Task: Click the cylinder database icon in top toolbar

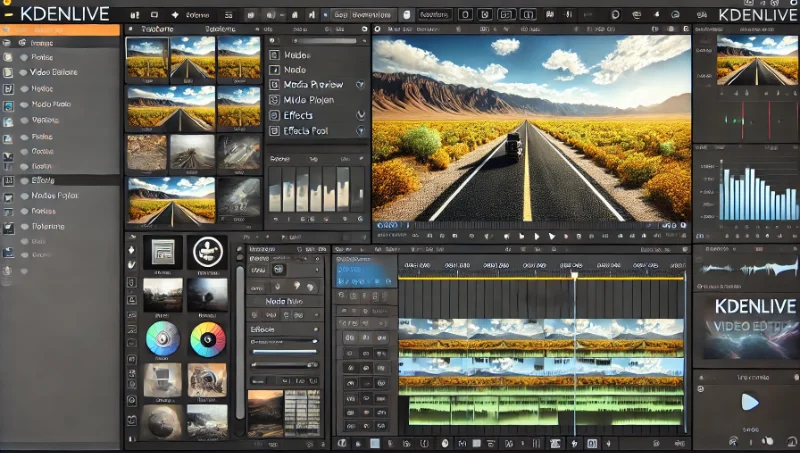Action: coord(407,15)
